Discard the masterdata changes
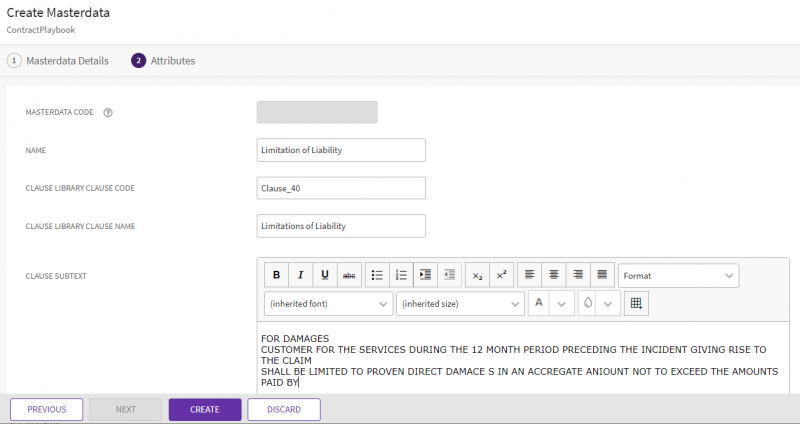The image size is (800, 424). click(x=284, y=409)
